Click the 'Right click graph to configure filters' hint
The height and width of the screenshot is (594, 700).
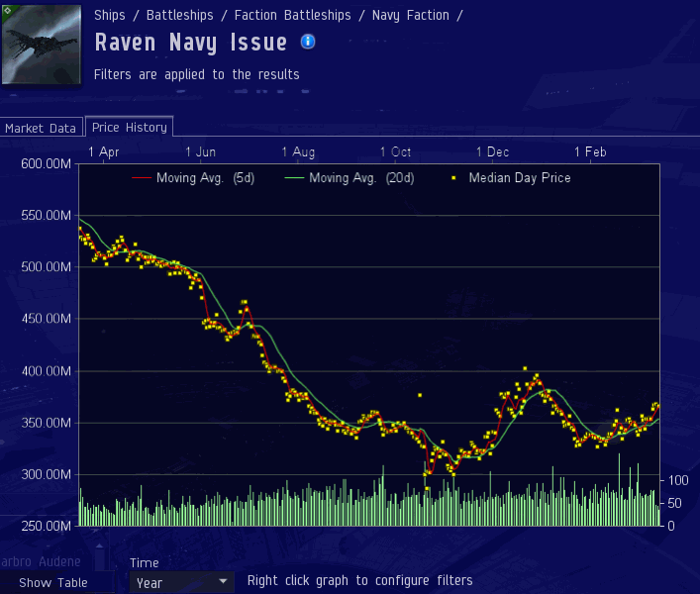coord(359,580)
